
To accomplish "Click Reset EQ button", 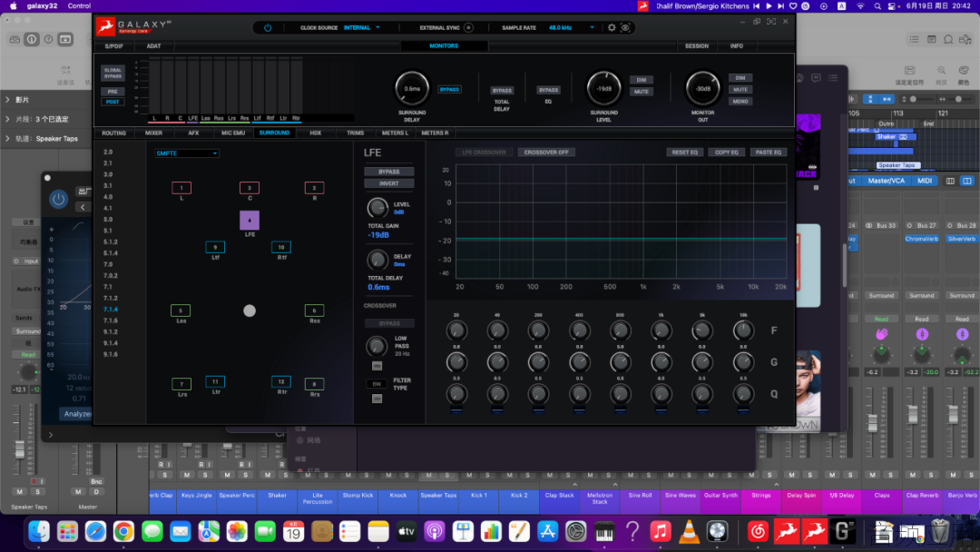I will [x=685, y=153].
